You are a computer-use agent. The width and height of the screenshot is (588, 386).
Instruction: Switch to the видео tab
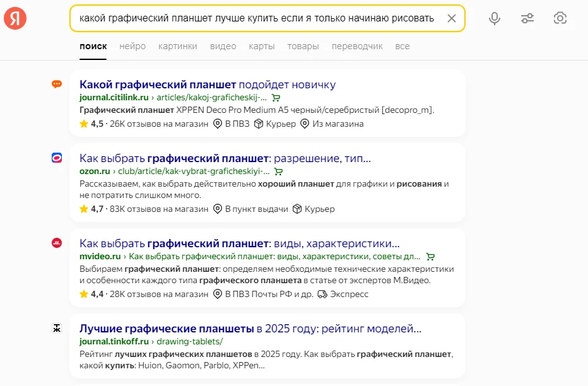coord(223,46)
